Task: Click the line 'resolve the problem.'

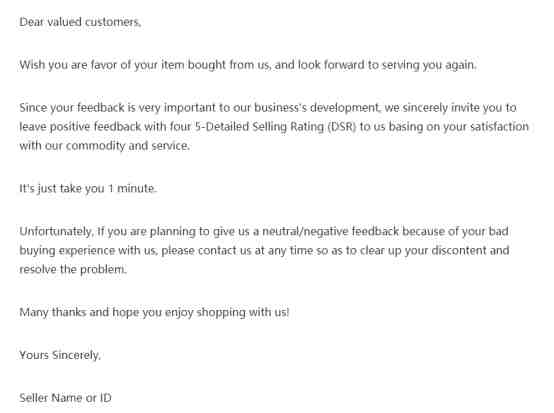Action: pyautogui.click(x=73, y=270)
